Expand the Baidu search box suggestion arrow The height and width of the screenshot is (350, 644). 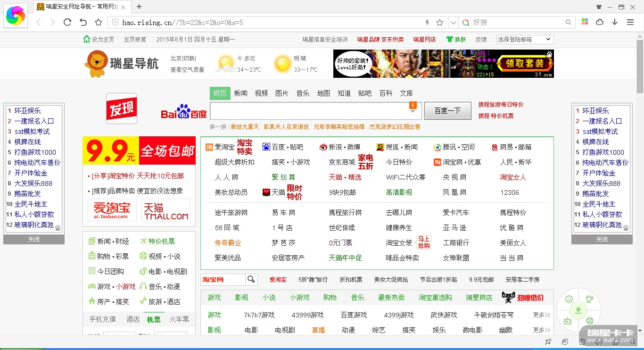point(413,111)
